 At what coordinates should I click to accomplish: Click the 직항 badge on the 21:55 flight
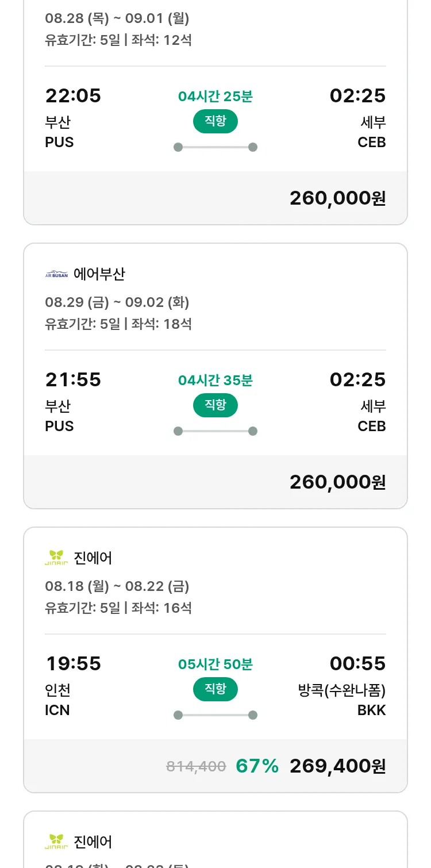(215, 405)
